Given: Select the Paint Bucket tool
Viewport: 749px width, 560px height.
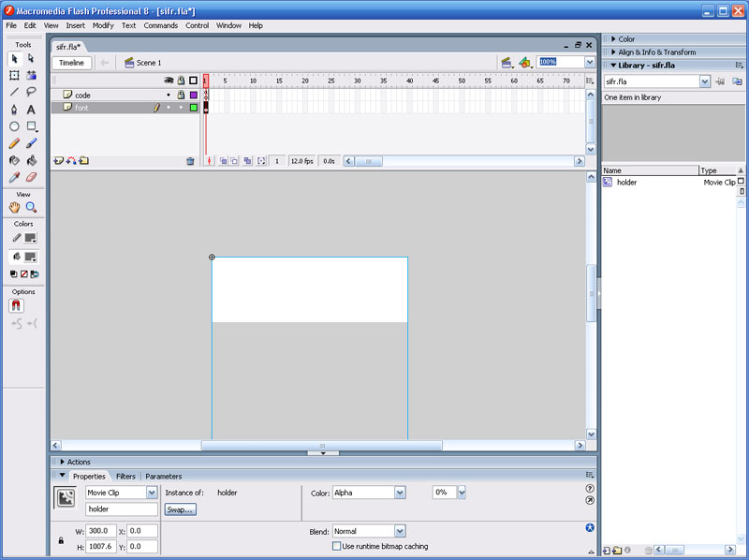Looking at the screenshot, I should (31, 160).
